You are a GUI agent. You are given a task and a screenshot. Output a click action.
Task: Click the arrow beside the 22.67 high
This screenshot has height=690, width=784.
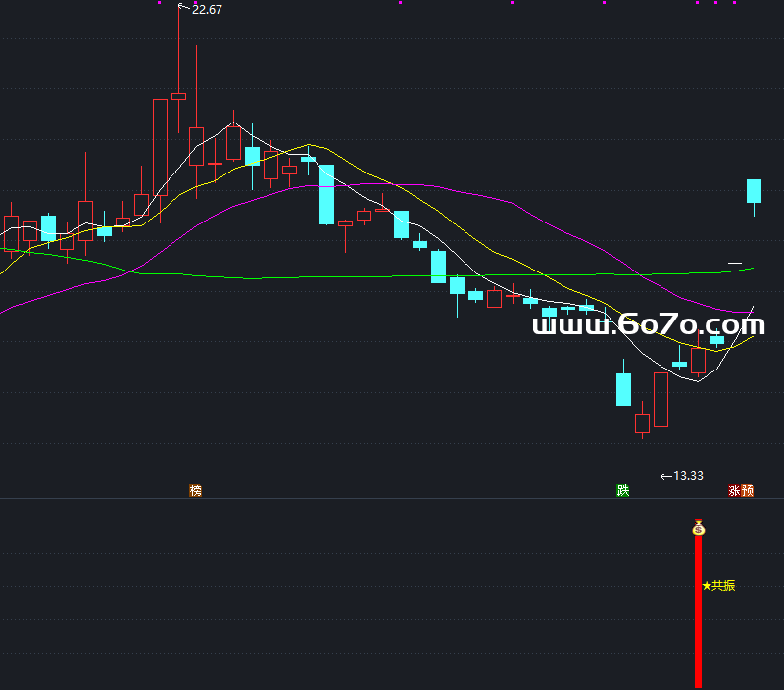183,8
